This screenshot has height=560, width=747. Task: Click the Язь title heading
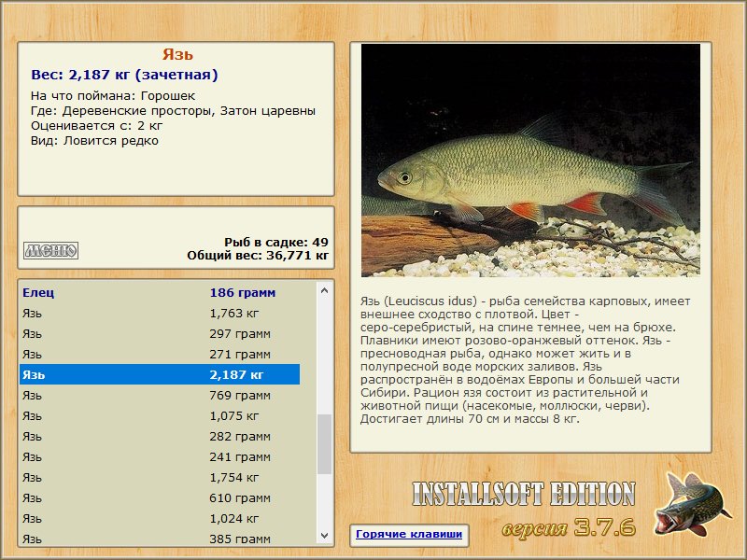coord(177,54)
